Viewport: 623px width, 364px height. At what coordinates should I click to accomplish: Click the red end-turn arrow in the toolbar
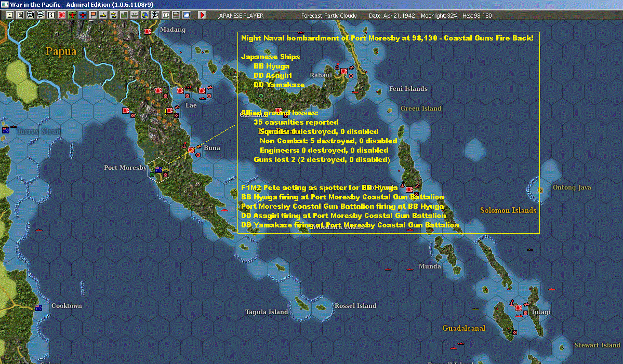[x=202, y=15]
